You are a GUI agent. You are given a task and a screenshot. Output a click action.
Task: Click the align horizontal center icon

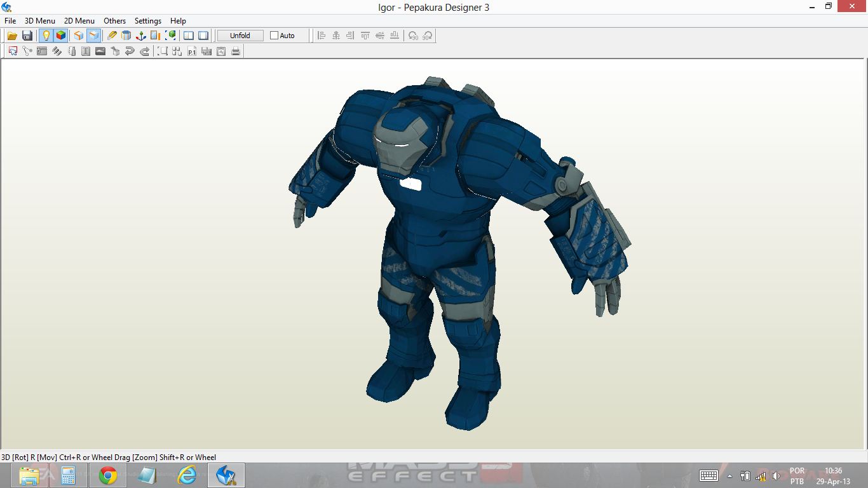click(336, 36)
